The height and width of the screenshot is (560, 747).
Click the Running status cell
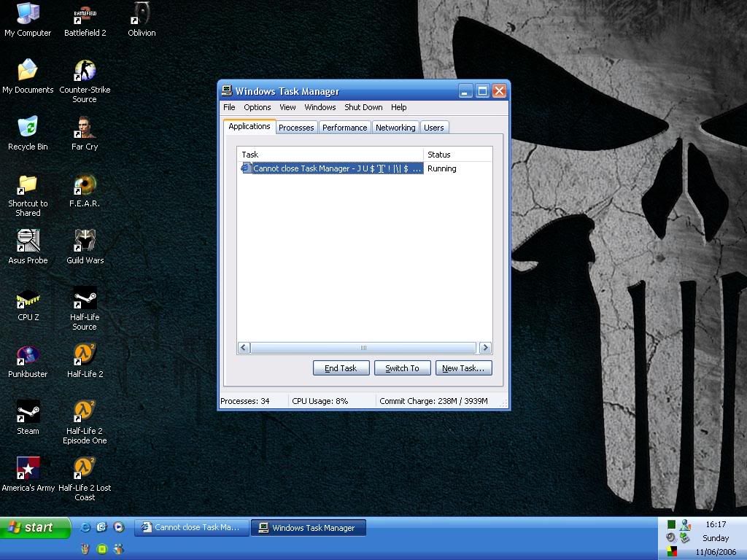441,168
